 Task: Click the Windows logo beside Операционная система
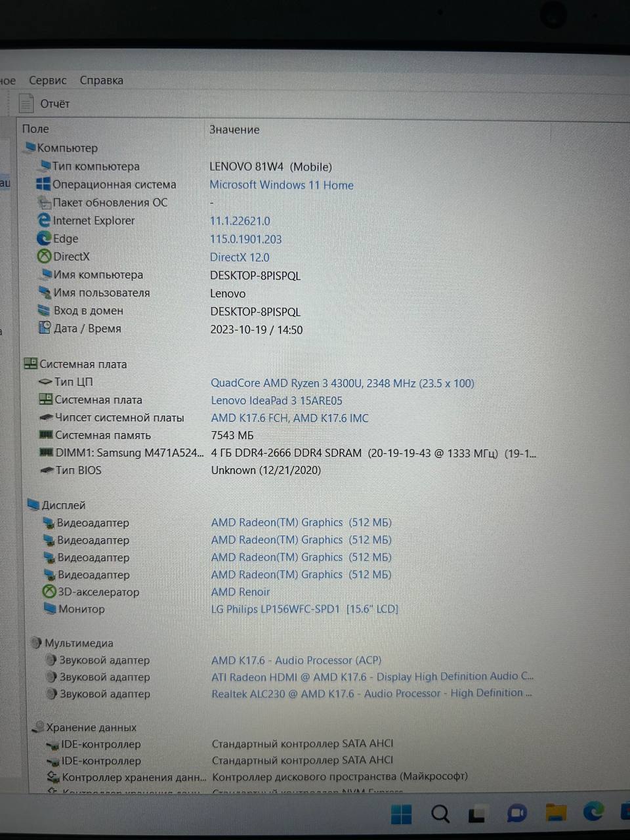click(43, 184)
